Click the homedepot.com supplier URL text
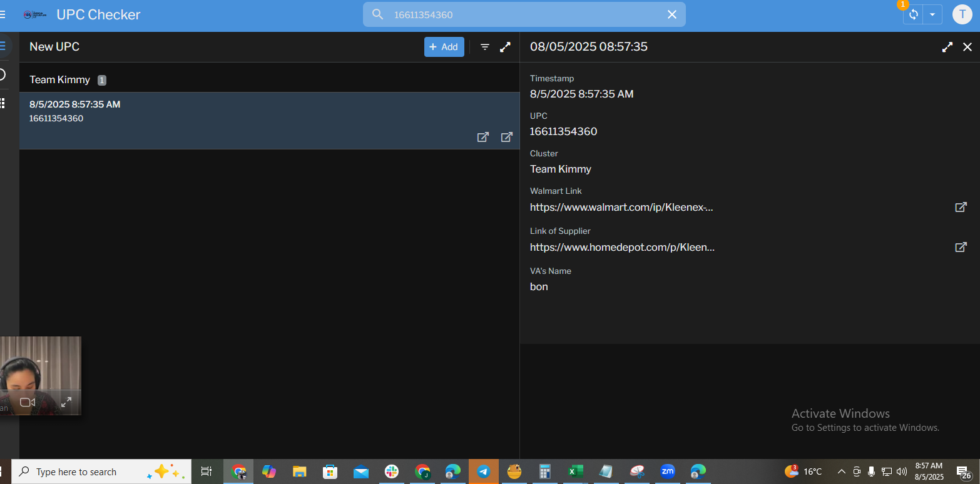The width and height of the screenshot is (980, 484). pos(622,248)
